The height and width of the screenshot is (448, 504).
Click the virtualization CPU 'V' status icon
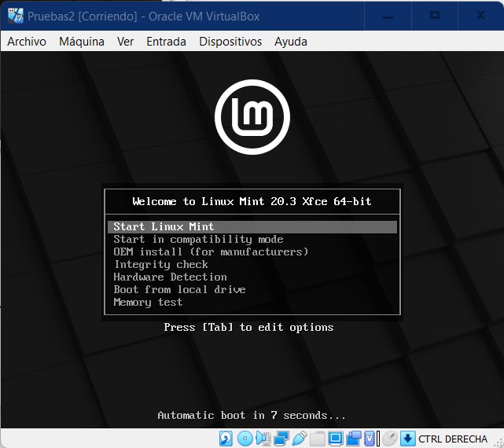pyautogui.click(x=370, y=439)
